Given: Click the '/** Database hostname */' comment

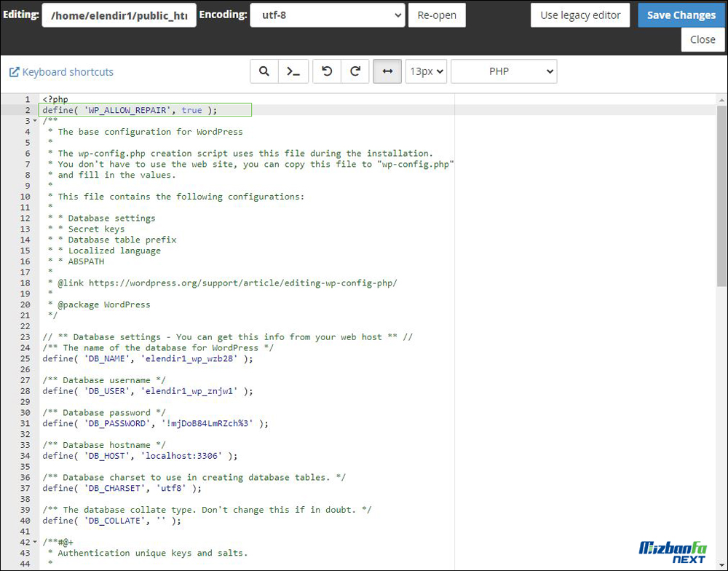Looking at the screenshot, I should [x=104, y=445].
